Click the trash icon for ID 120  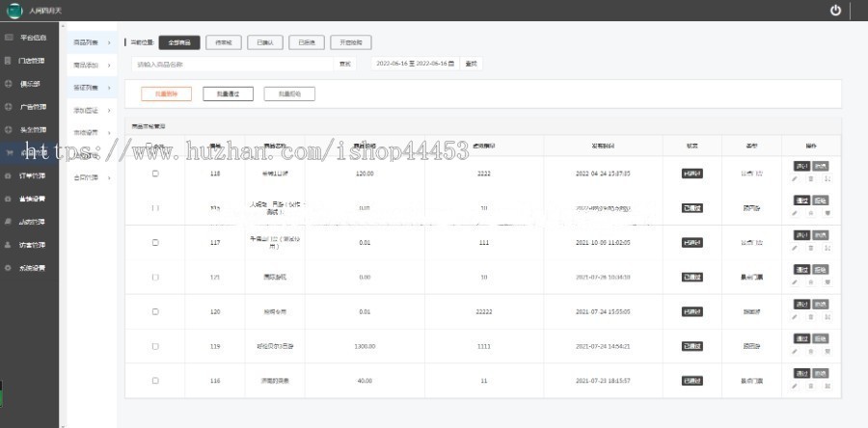point(811,317)
